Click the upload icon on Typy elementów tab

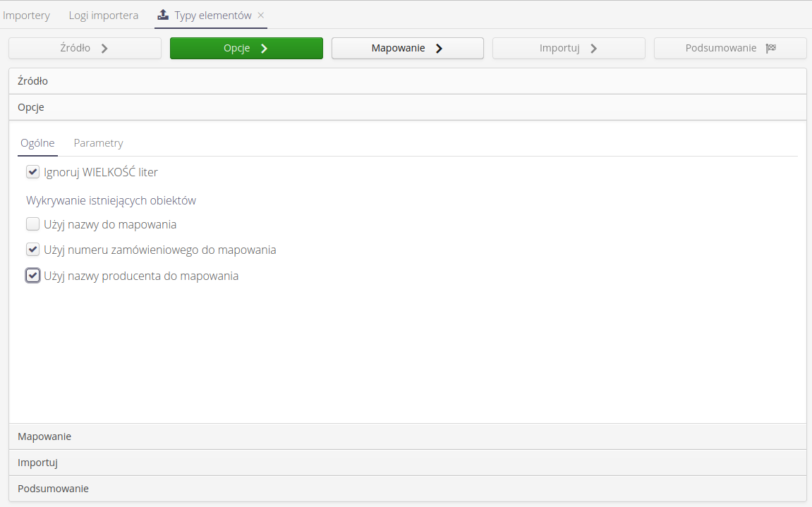[162, 15]
